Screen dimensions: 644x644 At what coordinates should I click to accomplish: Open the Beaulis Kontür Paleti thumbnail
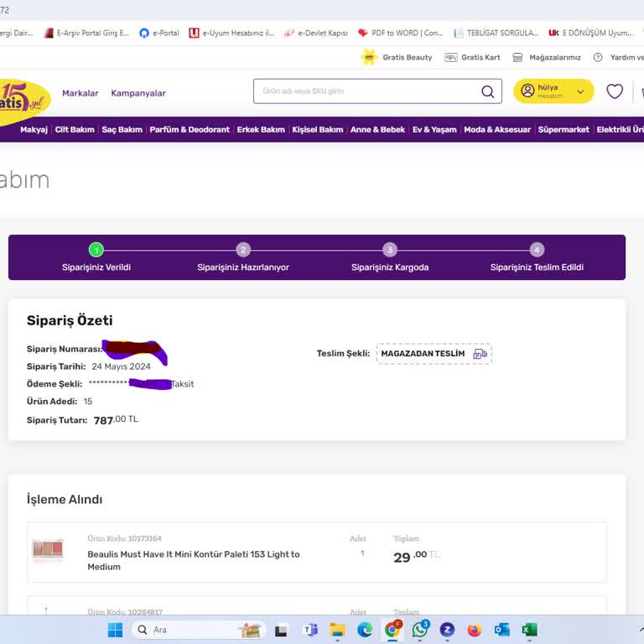pos(48,548)
